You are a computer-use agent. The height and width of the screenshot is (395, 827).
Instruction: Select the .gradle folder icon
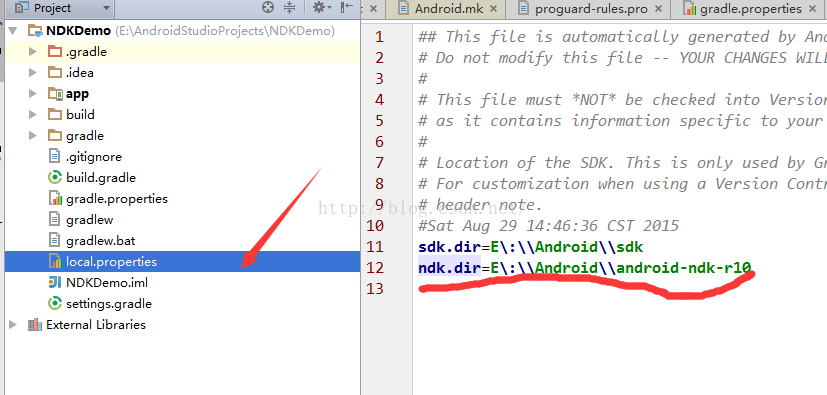[x=55, y=52]
